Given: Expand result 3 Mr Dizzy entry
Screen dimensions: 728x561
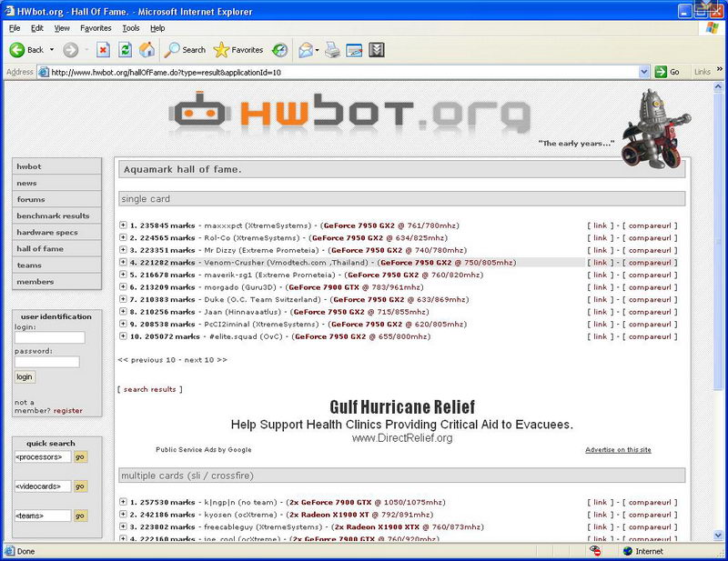Looking at the screenshot, I should point(123,250).
